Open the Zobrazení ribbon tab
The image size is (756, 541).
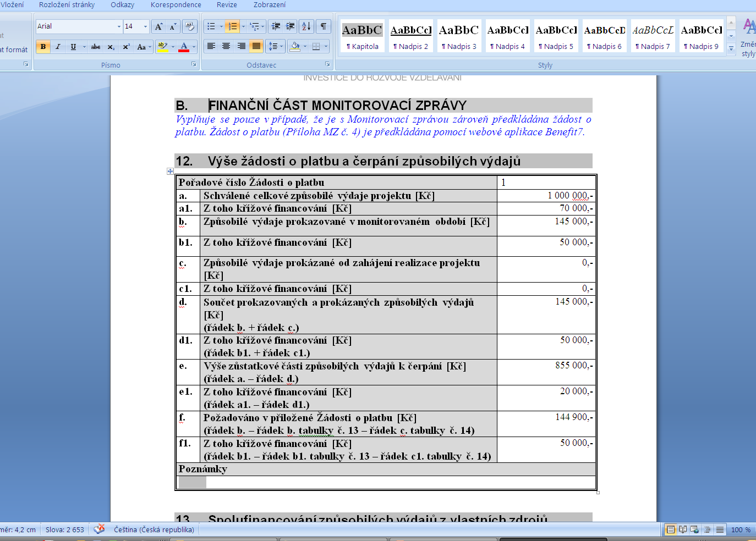tap(270, 5)
